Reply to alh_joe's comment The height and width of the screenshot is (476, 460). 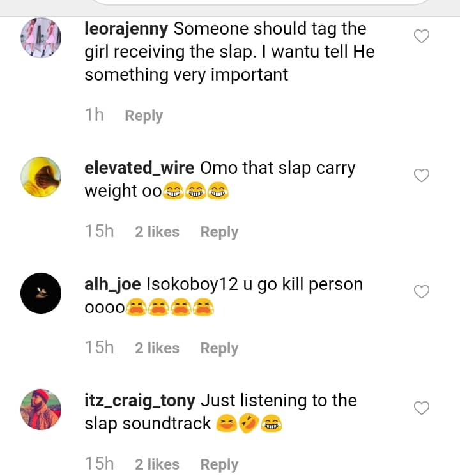point(219,348)
